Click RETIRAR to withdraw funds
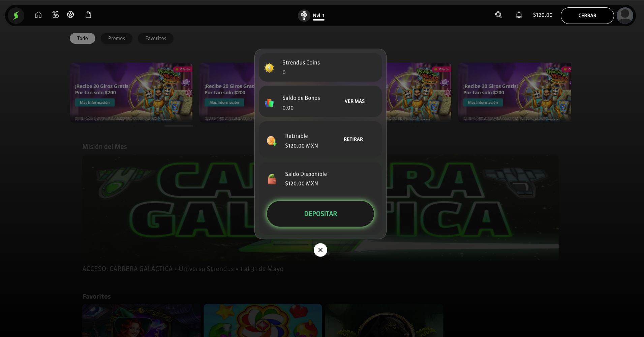Image resolution: width=644 pixels, height=337 pixels. pyautogui.click(x=353, y=139)
